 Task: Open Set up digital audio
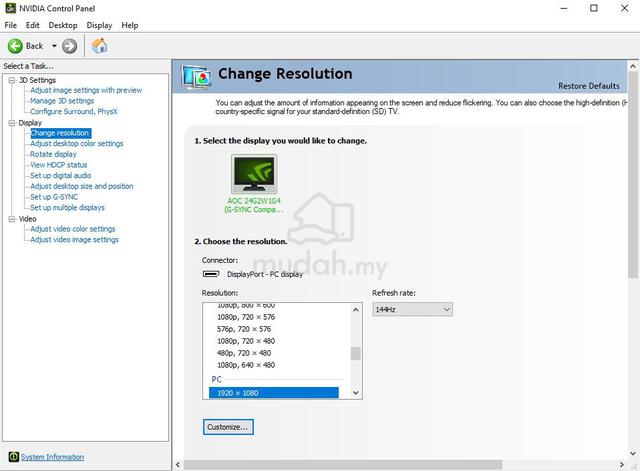pyautogui.click(x=61, y=176)
